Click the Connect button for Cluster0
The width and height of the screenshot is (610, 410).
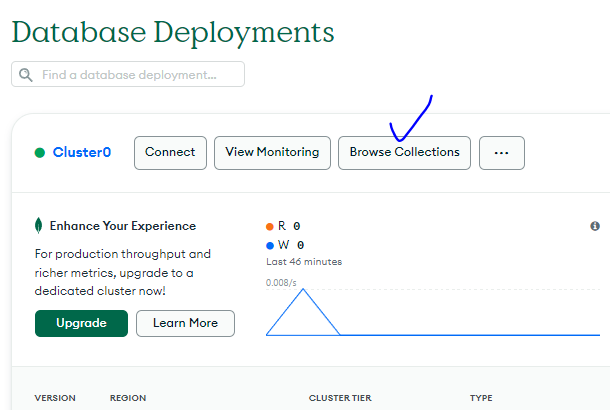pos(170,153)
